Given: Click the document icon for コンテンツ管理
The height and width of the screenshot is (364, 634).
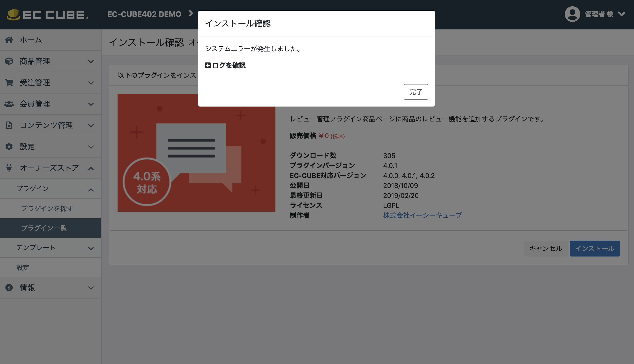Looking at the screenshot, I should tap(9, 125).
